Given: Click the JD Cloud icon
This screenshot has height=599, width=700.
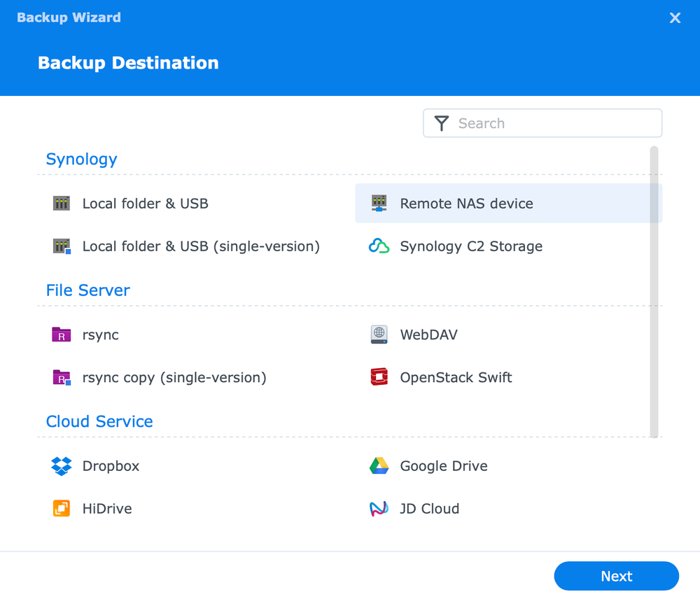Looking at the screenshot, I should coord(379,508).
